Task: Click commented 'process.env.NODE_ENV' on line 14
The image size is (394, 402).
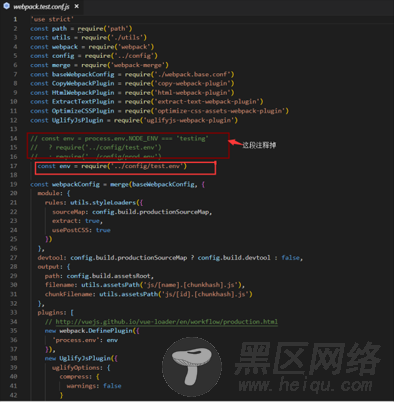Action: tap(121, 138)
